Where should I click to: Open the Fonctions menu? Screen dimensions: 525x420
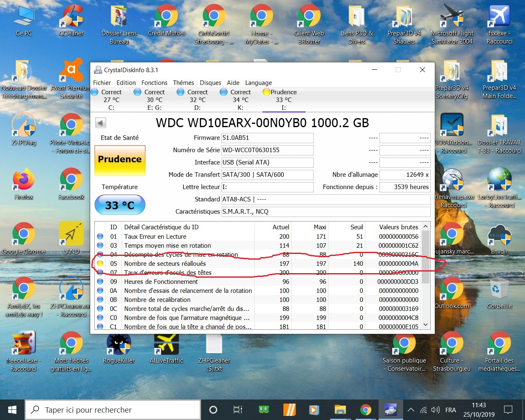point(154,82)
